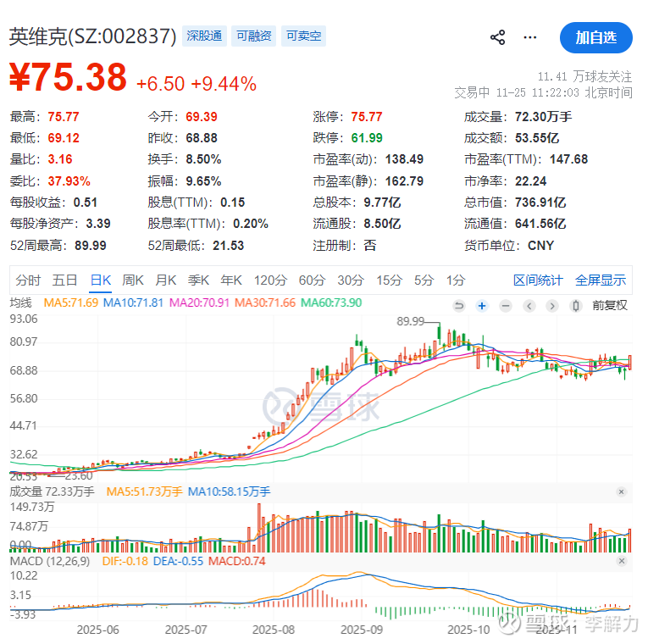This screenshot has width=659, height=644.
Task: Zoom out chart with minus icon
Action: coord(506,306)
